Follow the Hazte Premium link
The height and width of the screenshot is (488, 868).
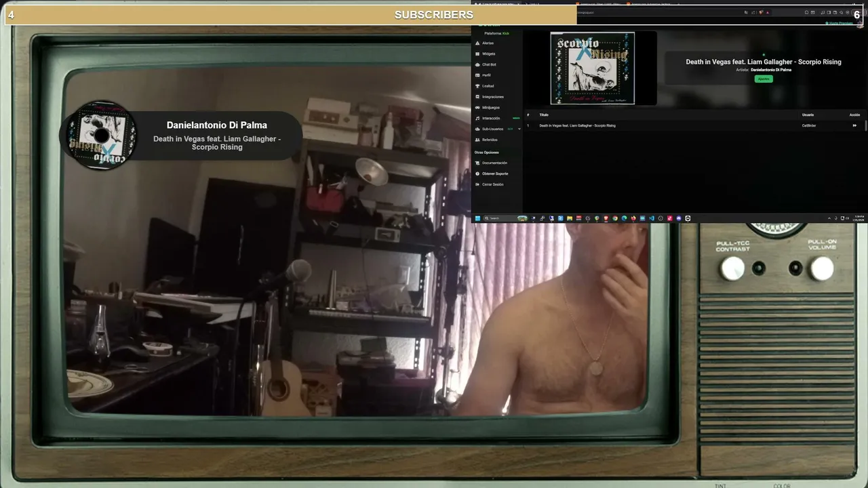[839, 23]
